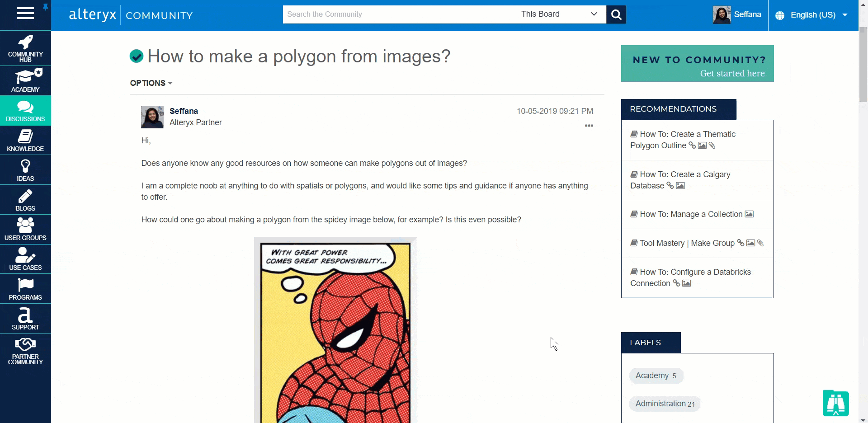Click the globe language icon
Screen dimensions: 868x423
pos(780,15)
